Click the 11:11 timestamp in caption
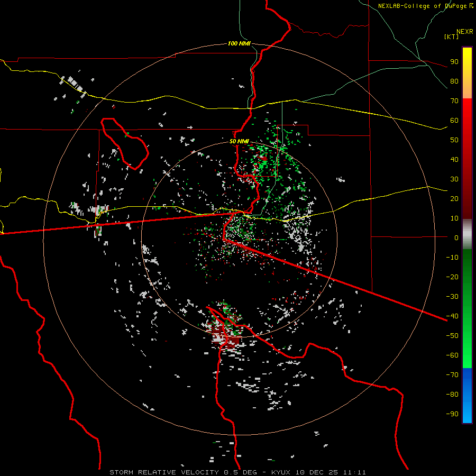Viewport: 476px width, 476px height. [354, 472]
